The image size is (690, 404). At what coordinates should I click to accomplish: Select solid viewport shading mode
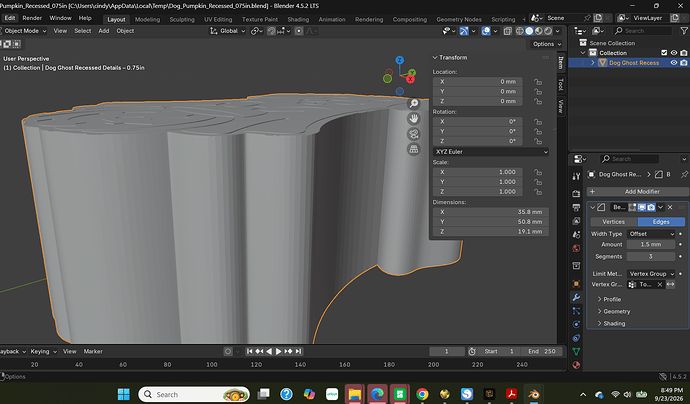(x=529, y=31)
